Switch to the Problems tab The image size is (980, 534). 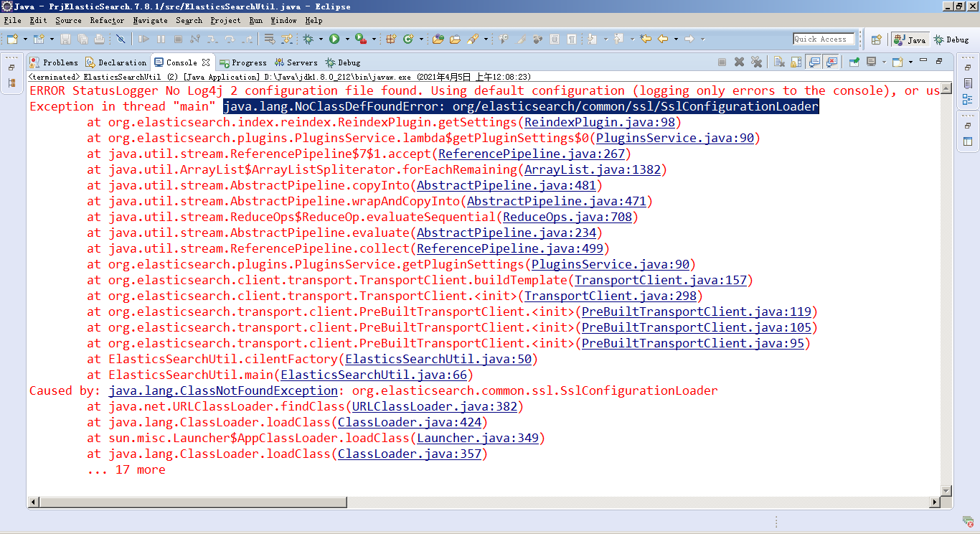(x=54, y=62)
